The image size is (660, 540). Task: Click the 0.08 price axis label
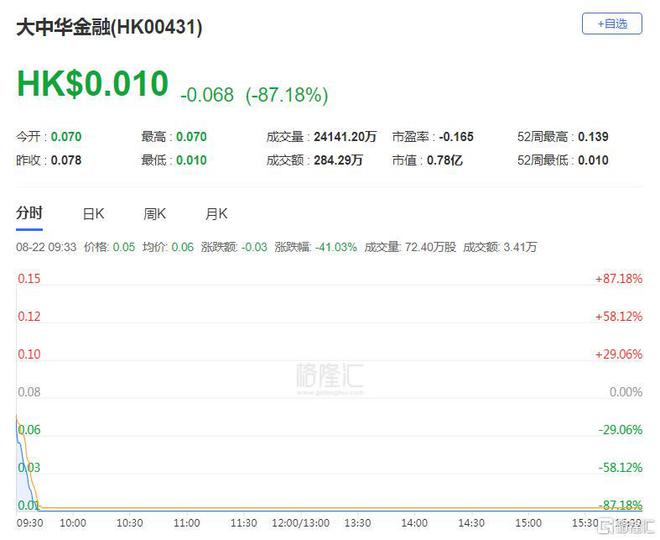point(29,392)
